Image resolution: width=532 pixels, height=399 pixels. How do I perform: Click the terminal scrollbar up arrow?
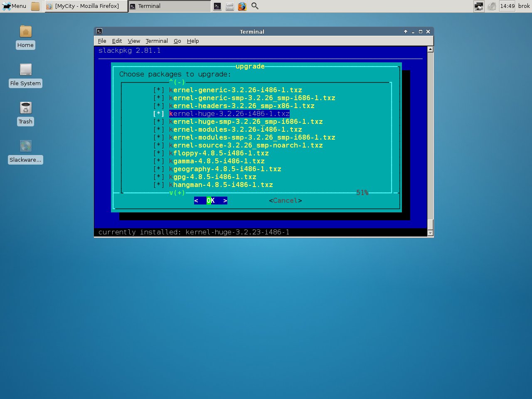click(x=430, y=49)
